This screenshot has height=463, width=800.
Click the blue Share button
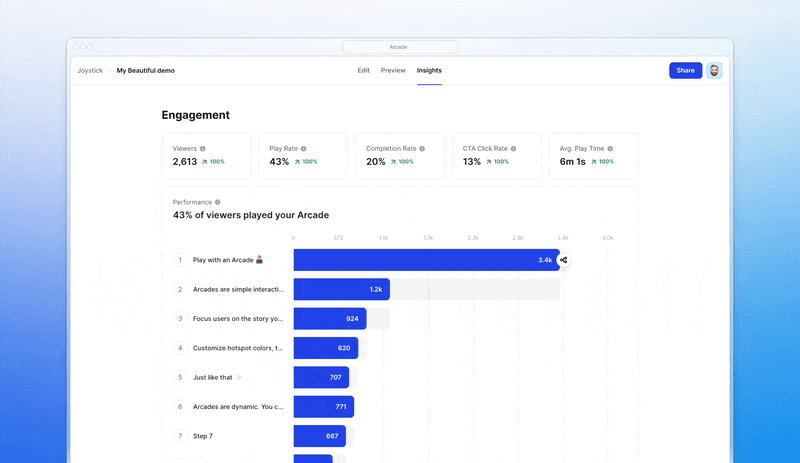coord(685,70)
